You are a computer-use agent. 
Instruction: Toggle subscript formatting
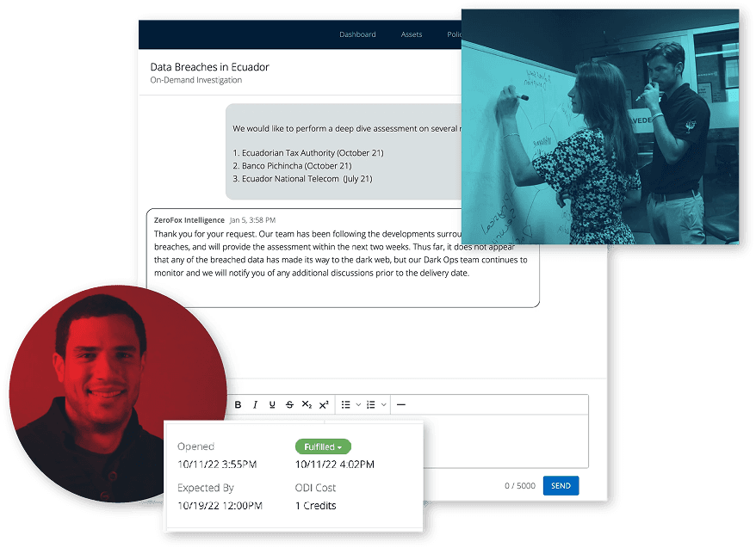point(307,404)
